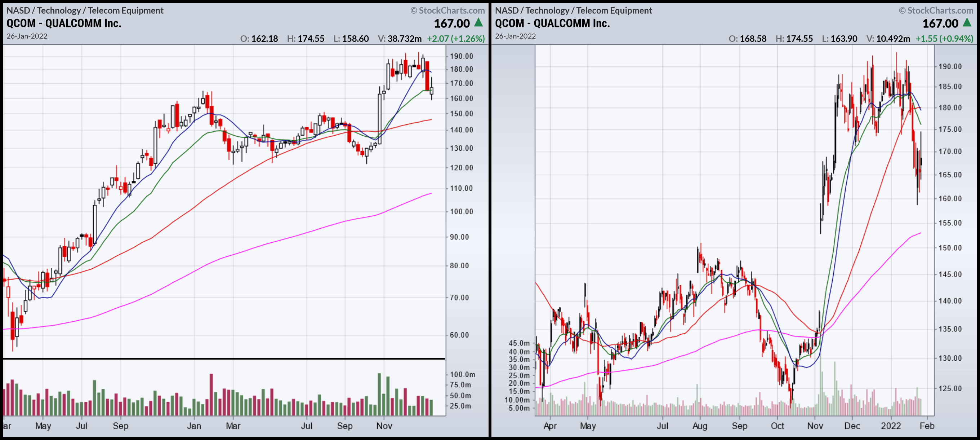Viewport: 980px width, 440px height.
Task: Click the Dec label on right chart axis
Action: click(852, 426)
